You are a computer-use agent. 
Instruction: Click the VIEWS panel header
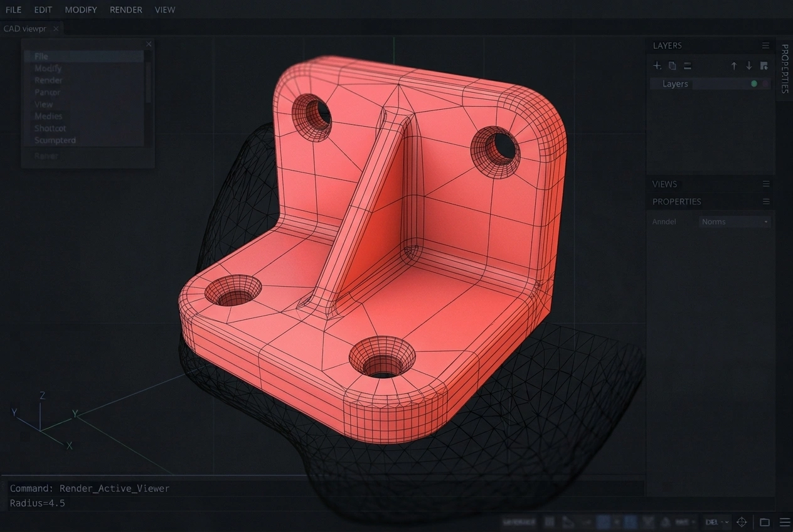[711, 184]
